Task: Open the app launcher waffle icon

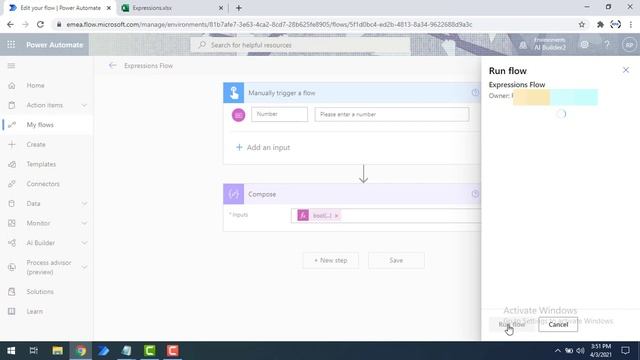Action: coord(11,44)
